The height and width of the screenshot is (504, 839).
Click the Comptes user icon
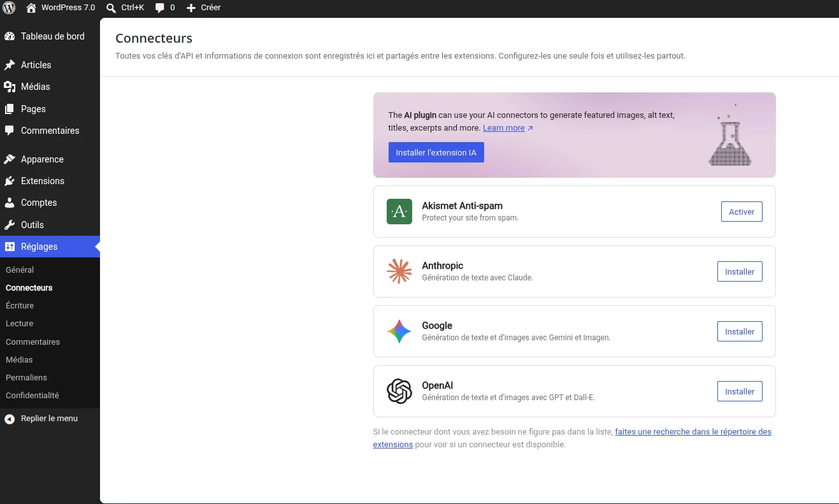[x=10, y=203]
